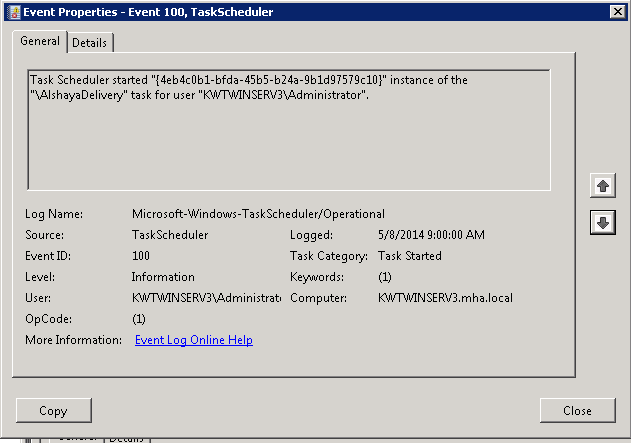Click the Log Name value Microsoft-Windows-TaskScheduler/Operational

pos(258,214)
